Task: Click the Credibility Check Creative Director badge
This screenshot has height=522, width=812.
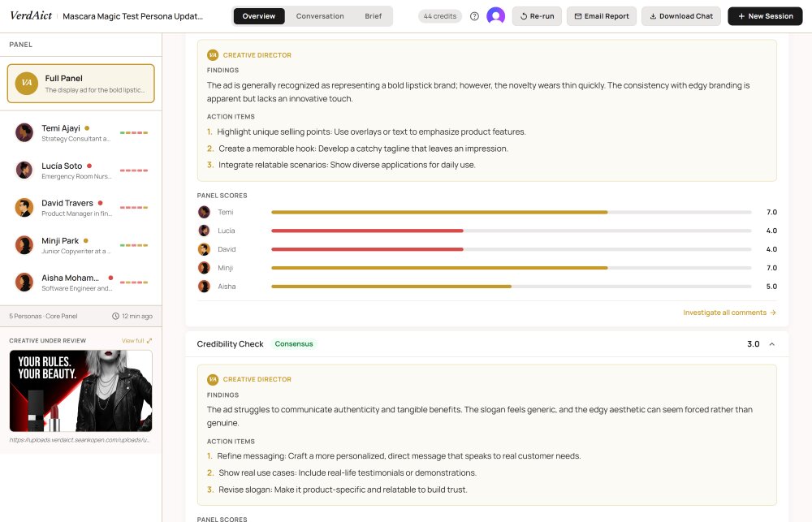Action: [212, 379]
